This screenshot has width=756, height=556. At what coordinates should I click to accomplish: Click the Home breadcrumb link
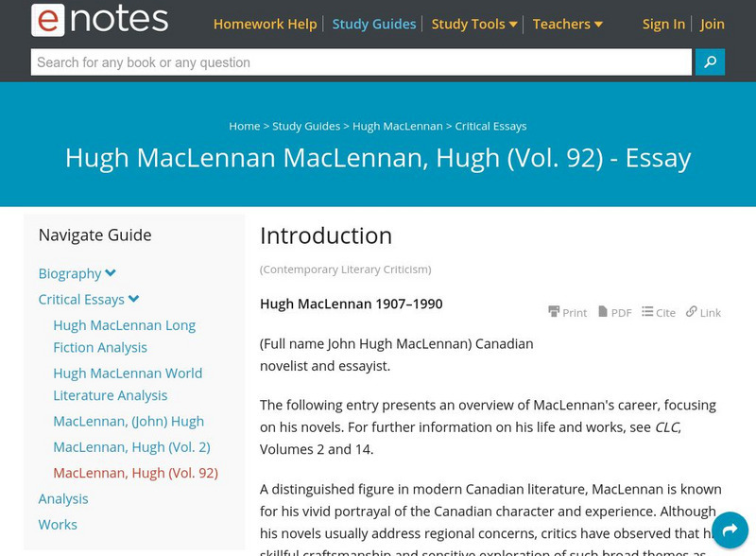244,126
